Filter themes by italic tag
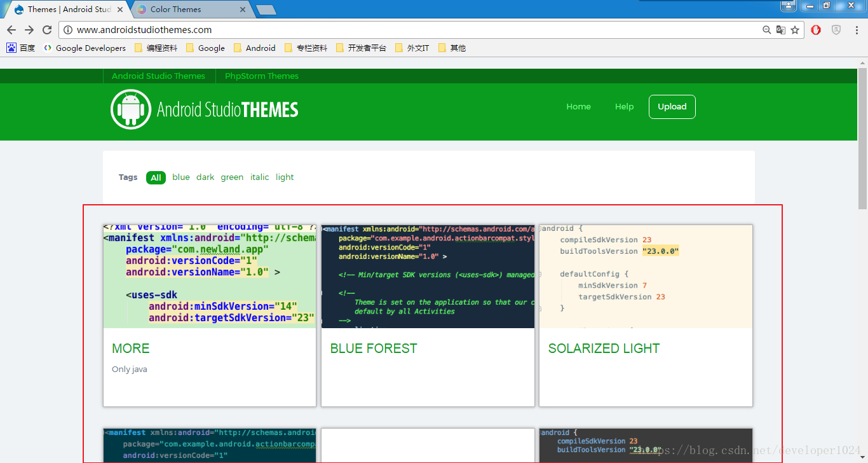Screen dimensions: 868x463 point(259,177)
